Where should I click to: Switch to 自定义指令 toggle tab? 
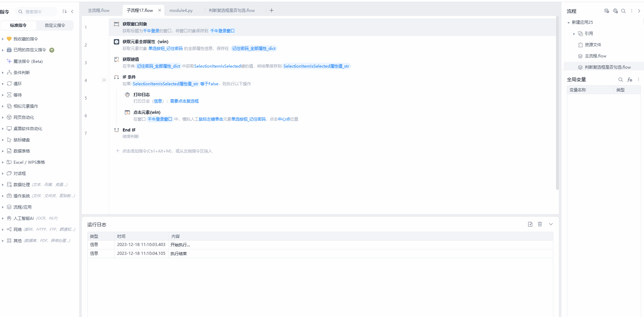(x=55, y=25)
